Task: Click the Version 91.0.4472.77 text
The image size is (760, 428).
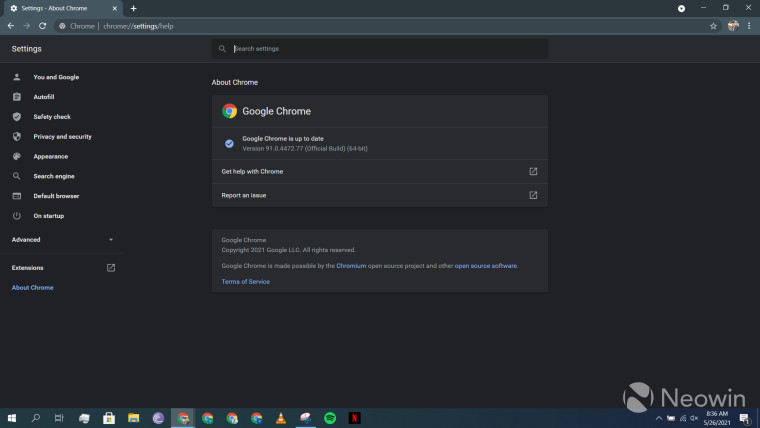Action: (x=305, y=149)
